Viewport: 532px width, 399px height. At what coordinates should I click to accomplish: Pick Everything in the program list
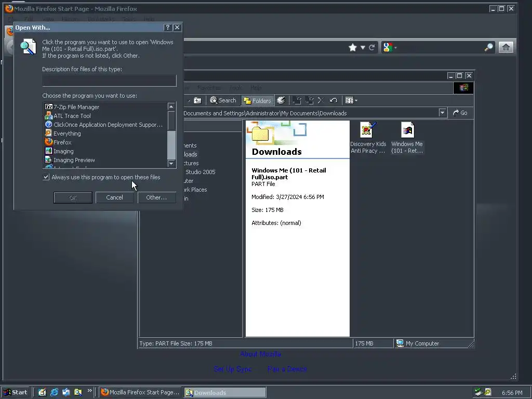(x=63, y=134)
